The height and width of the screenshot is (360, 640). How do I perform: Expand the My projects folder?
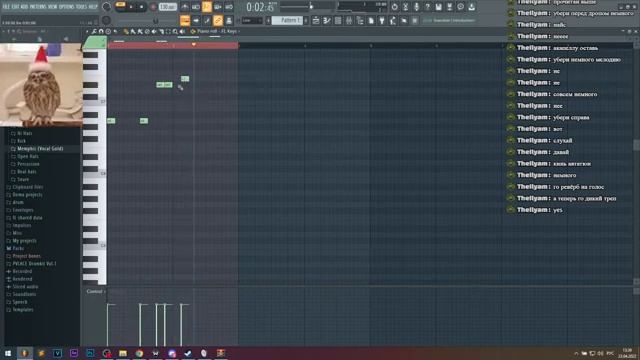point(24,241)
